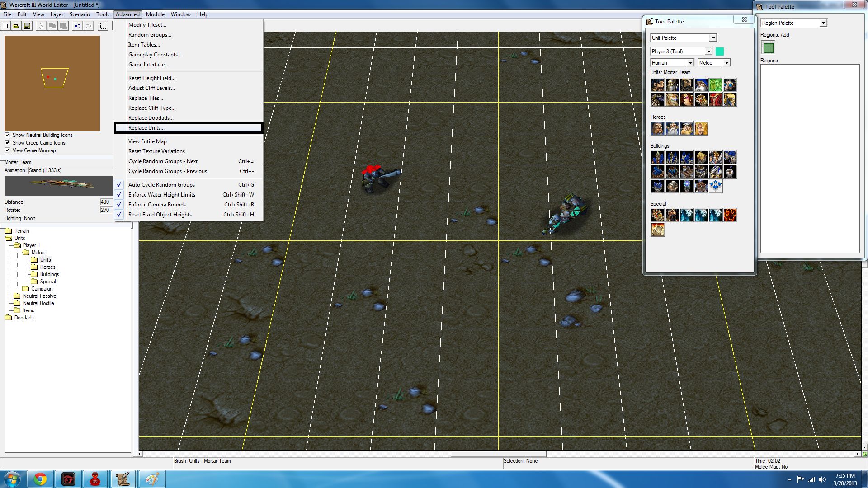Select the red-hooded Spell Breaker icon
868x488 pixels.
pyautogui.click(x=716, y=99)
